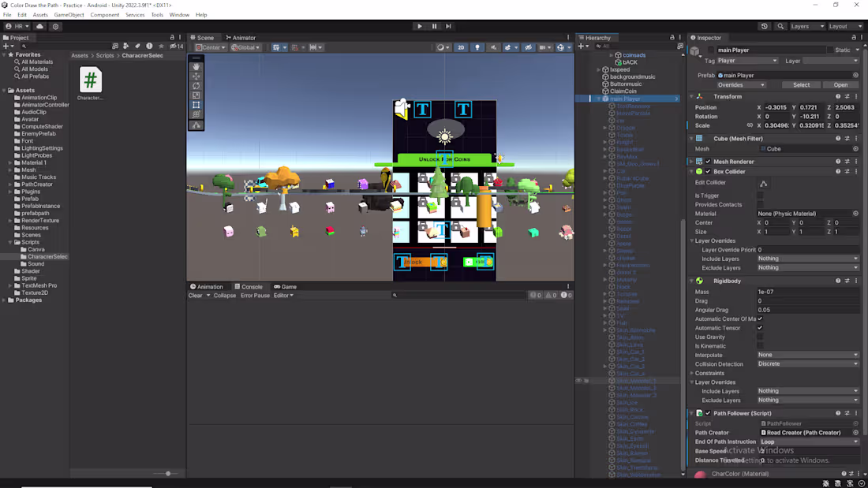
Task: Open the custom editor tools button
Action: [x=196, y=125]
